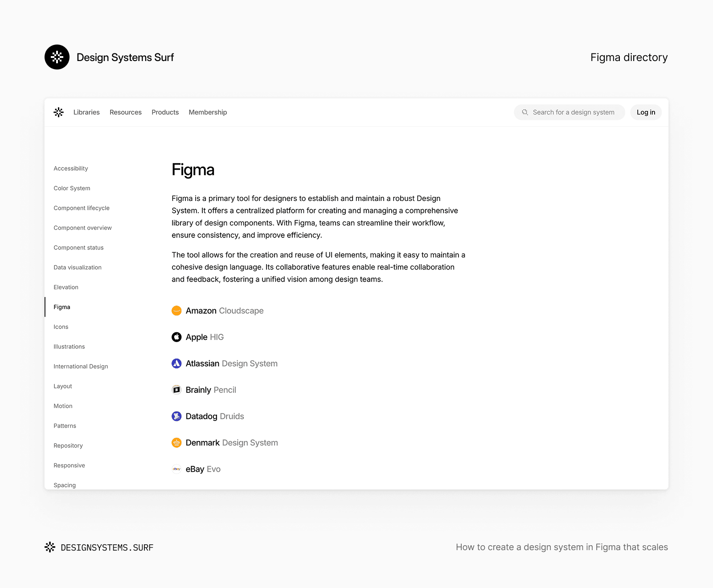The image size is (713, 588).
Task: Click the paragraph starting 'Figma is a primary tool'
Action: (x=315, y=216)
